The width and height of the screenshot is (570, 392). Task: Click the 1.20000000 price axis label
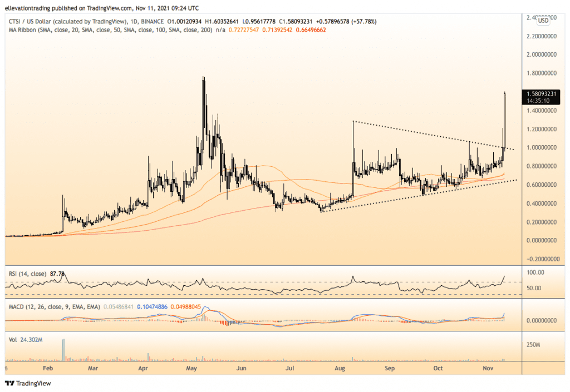(541, 129)
